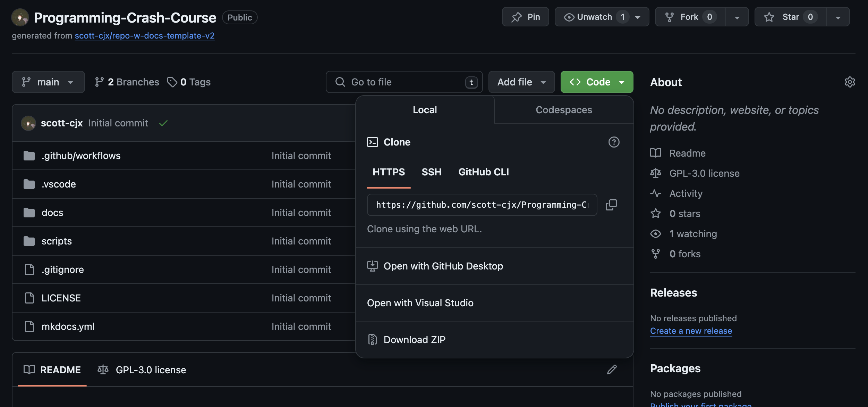Toggle Unwatch for this repository
868x407 pixels.
coord(595,16)
